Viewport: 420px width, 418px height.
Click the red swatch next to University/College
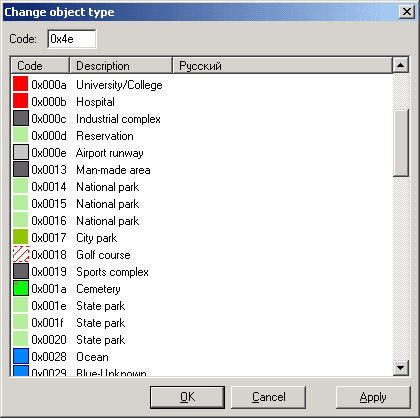(x=21, y=85)
